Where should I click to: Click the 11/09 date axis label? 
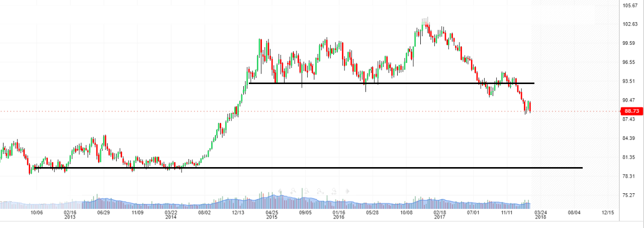(x=137, y=213)
